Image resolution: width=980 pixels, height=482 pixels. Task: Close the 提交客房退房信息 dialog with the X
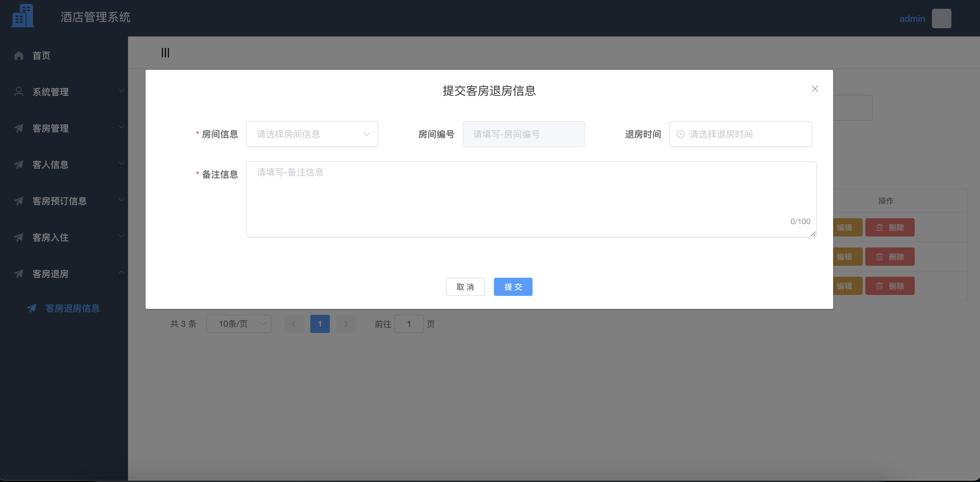(x=815, y=89)
